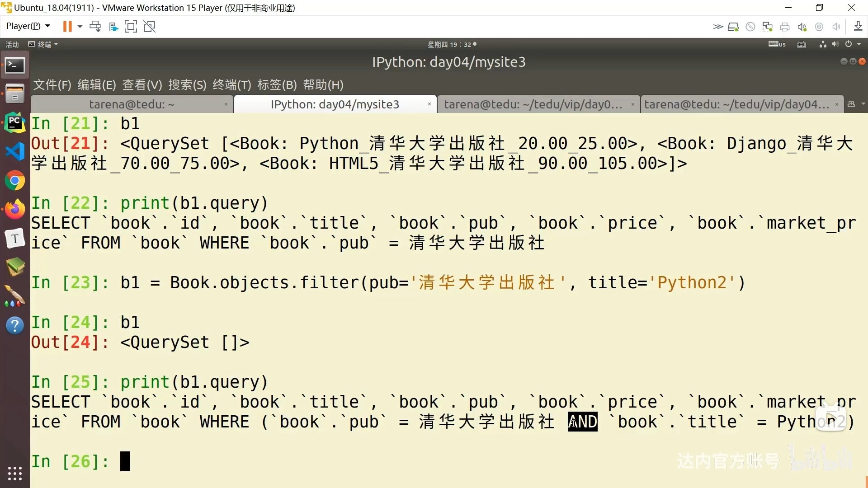Viewport: 868px width, 488px height.
Task: Expand the Player(P) dropdown menu
Action: click(x=28, y=26)
